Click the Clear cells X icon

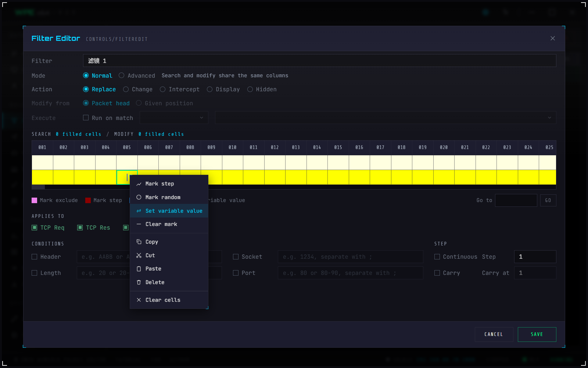point(139,300)
